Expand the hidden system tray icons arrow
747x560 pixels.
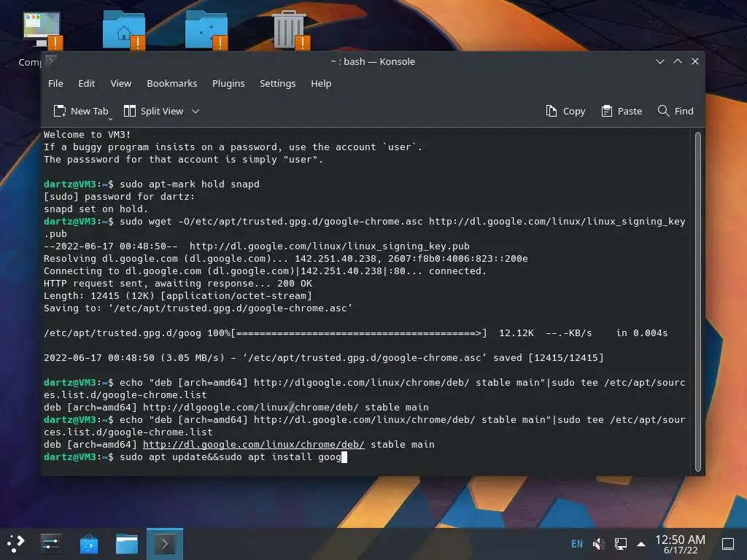coord(641,544)
